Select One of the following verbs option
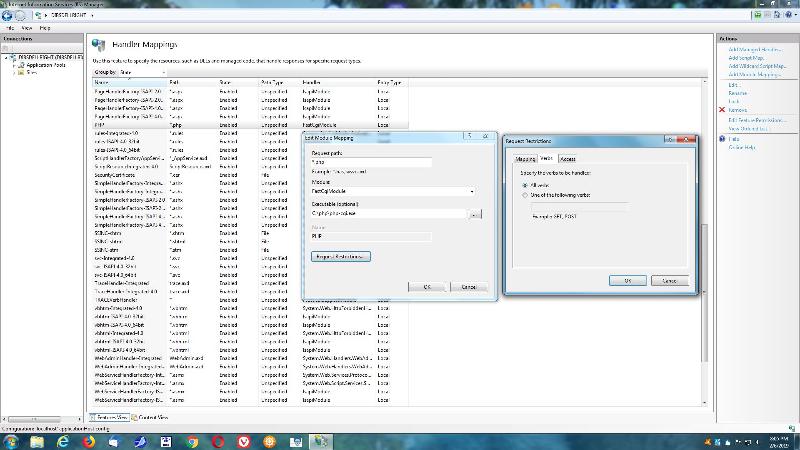The image size is (800, 450). [x=526, y=195]
